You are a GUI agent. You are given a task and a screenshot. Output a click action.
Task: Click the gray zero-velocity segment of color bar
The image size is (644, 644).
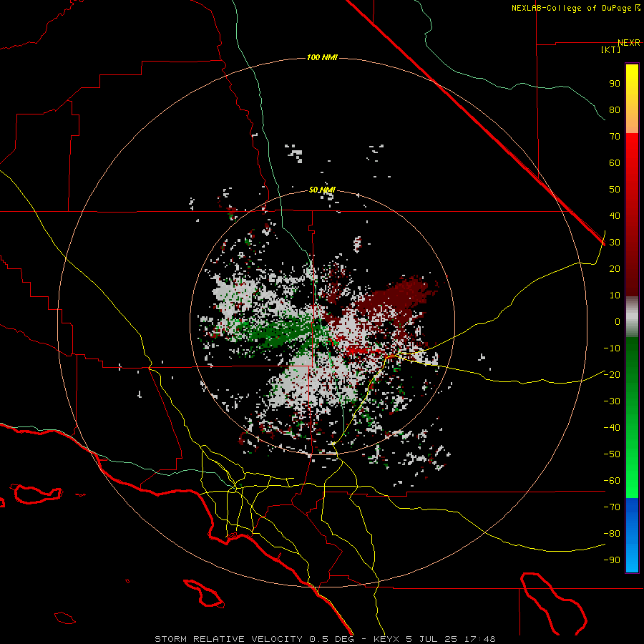(632, 317)
